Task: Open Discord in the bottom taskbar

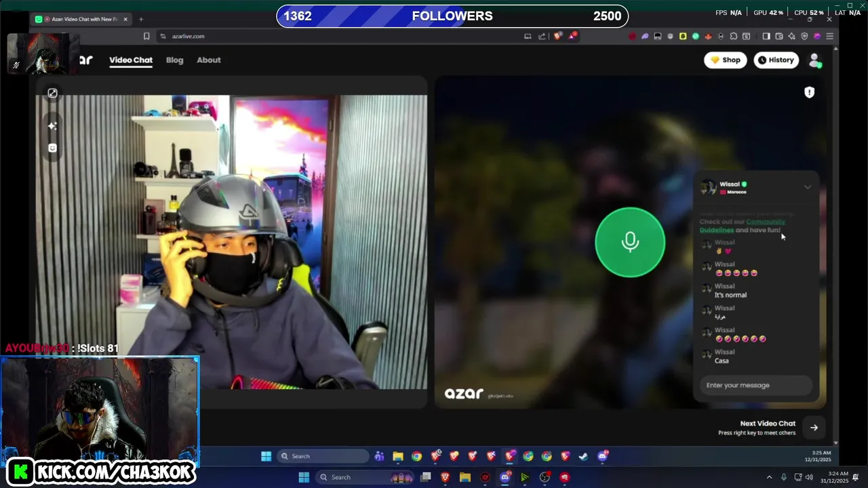Action: click(x=505, y=477)
